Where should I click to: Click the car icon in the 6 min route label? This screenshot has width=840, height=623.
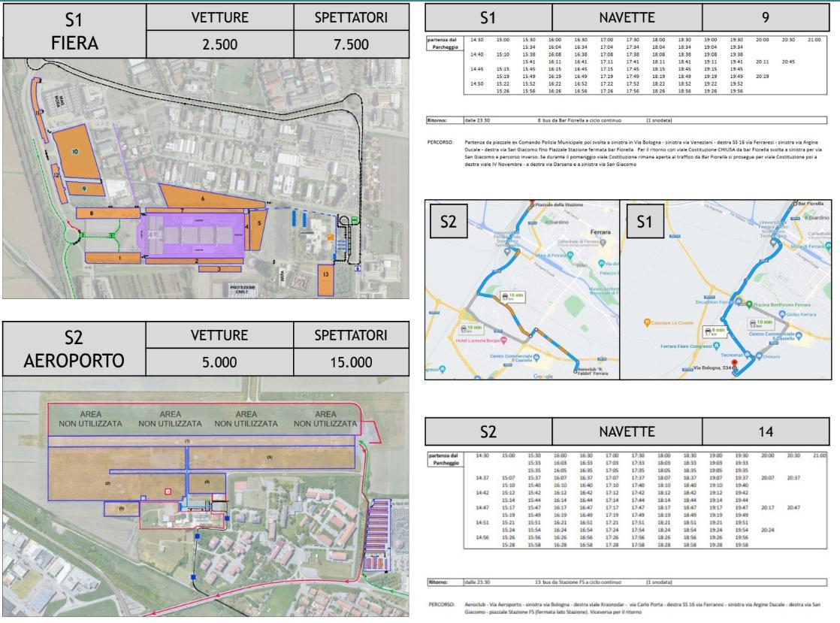coord(708,331)
